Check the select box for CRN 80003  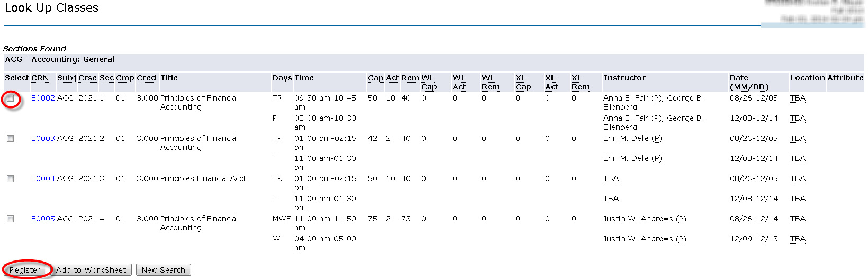pyautogui.click(x=10, y=139)
